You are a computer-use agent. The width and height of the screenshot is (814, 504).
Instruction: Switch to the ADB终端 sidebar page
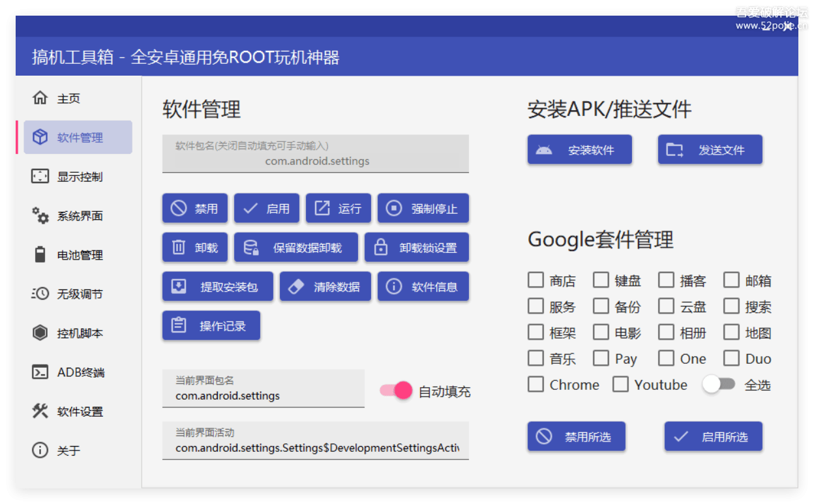78,372
